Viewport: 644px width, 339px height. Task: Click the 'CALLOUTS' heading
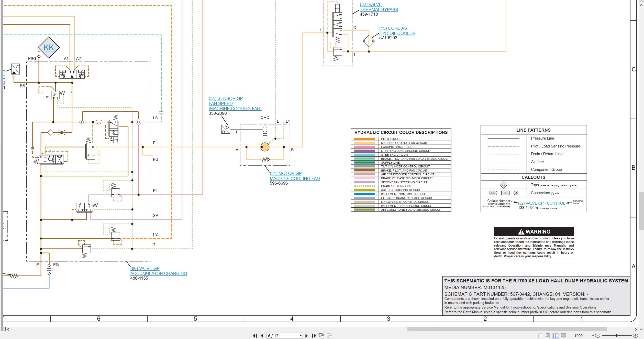click(534, 177)
